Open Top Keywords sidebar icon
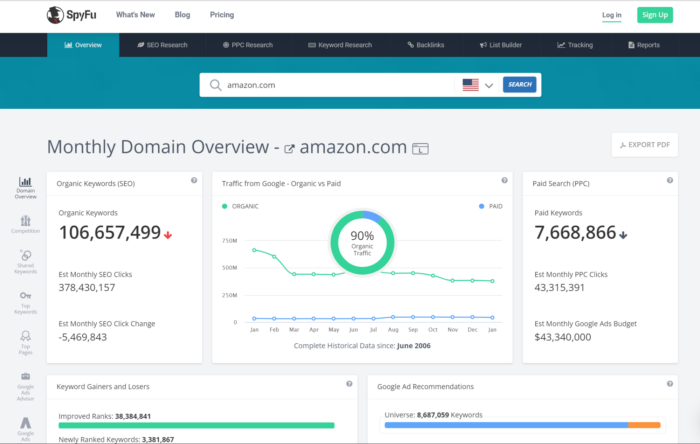This screenshot has height=444, width=700. coord(25,300)
